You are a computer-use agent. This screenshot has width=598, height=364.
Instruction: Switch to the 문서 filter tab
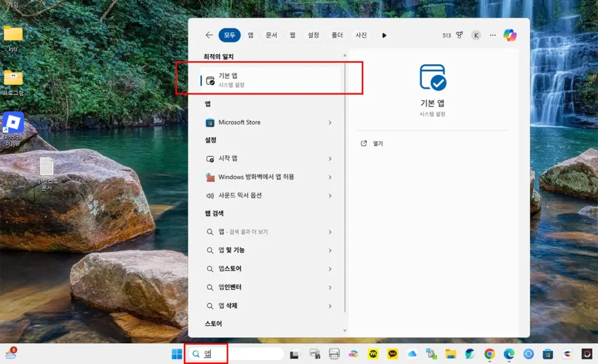pos(271,35)
